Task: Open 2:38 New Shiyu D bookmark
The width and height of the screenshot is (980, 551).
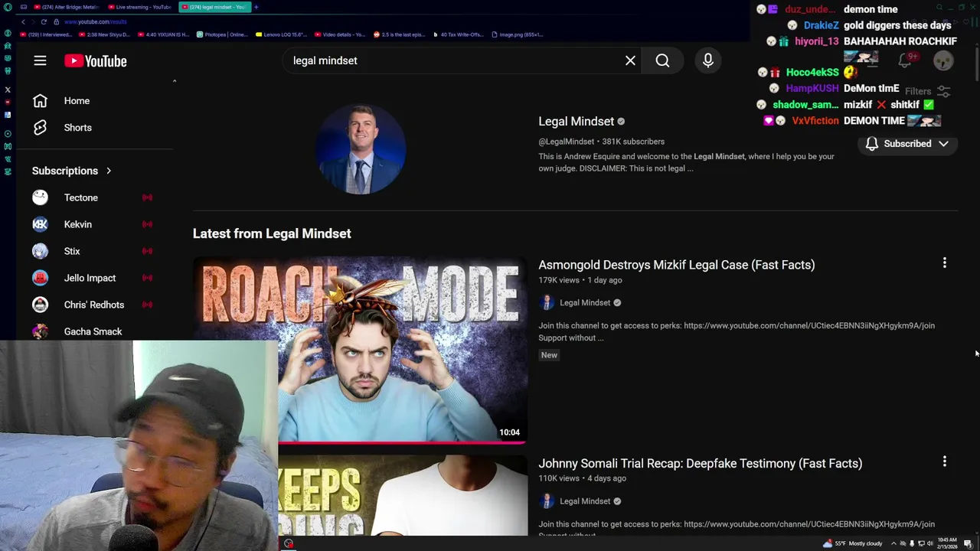Action: coord(105,34)
